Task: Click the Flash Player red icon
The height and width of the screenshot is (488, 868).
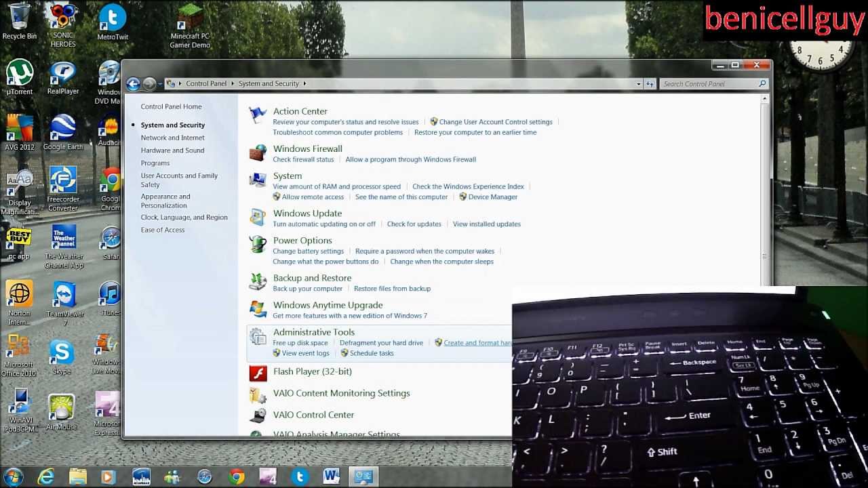Action: click(x=258, y=373)
